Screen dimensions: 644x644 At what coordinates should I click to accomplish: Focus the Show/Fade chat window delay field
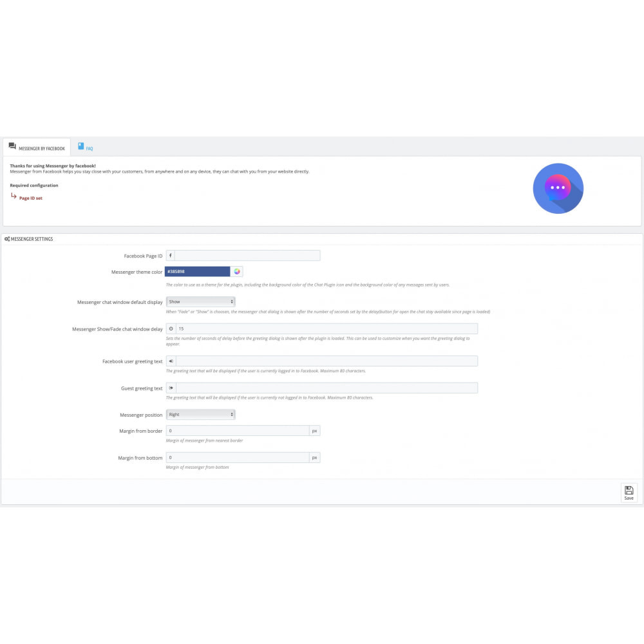327,329
